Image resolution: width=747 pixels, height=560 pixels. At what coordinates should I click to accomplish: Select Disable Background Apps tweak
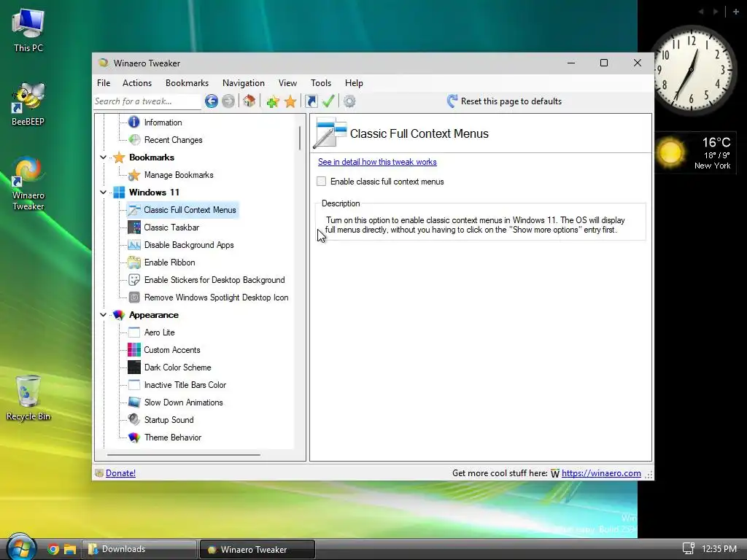pyautogui.click(x=189, y=245)
